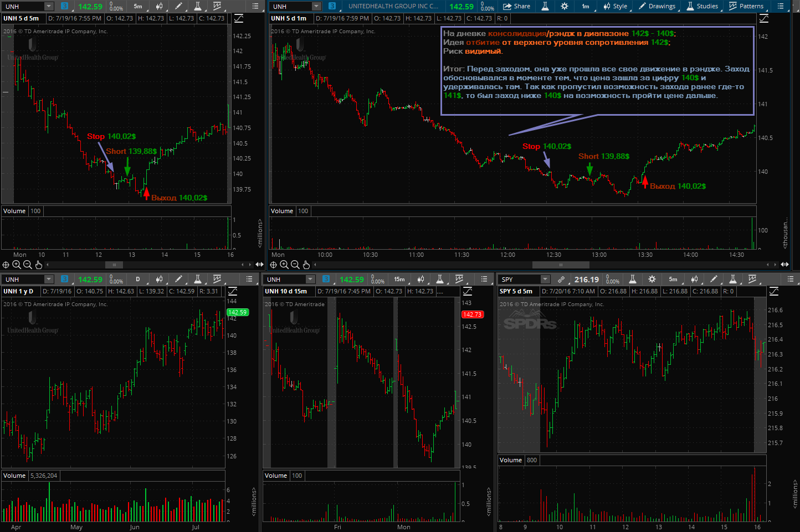Click the 216.19 last price in SPY chart
This screenshot has width=800, height=532.
(x=587, y=280)
